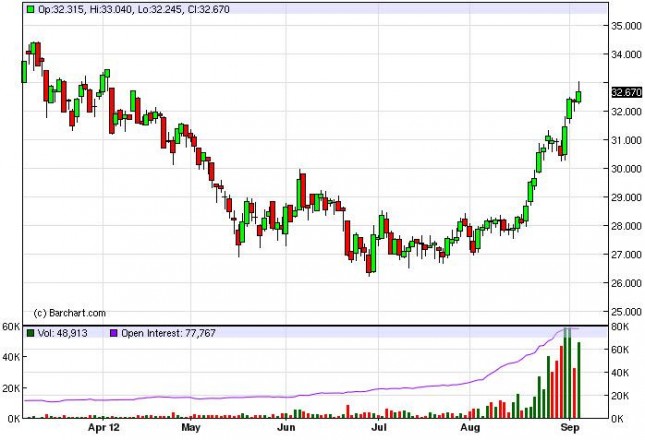
Task: Click the 0K left volume axis label
Action: [x=13, y=419]
